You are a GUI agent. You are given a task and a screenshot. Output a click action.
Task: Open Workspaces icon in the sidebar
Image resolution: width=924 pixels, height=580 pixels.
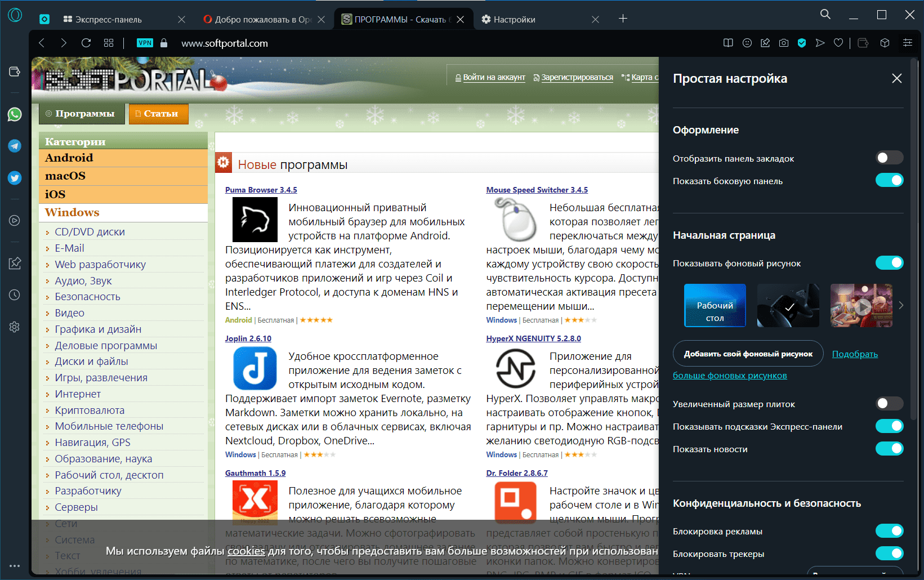pos(15,72)
